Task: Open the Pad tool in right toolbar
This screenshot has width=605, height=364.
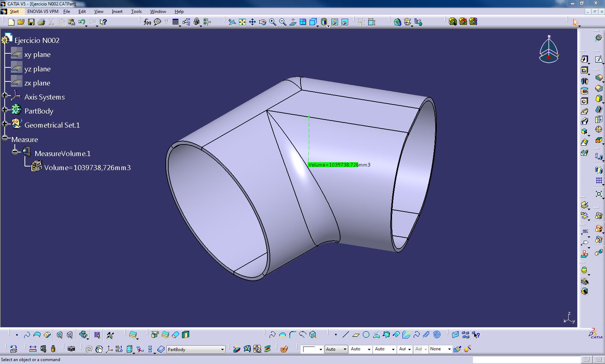Action: 584,59
